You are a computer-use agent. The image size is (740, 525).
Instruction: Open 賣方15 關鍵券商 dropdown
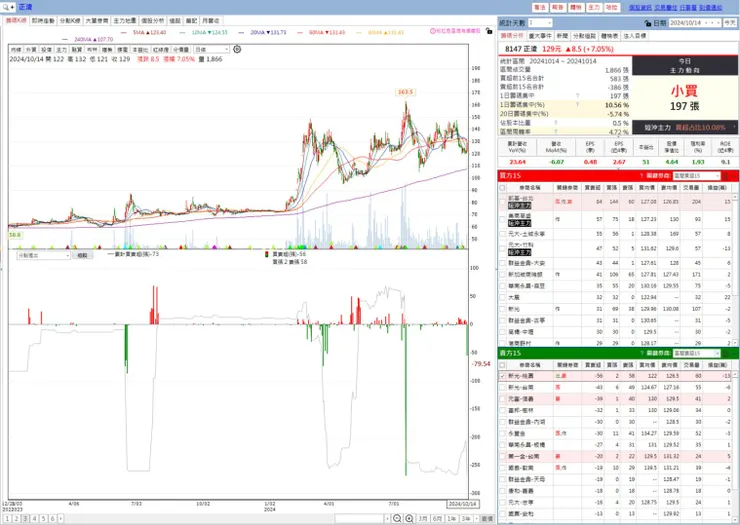(x=697, y=353)
